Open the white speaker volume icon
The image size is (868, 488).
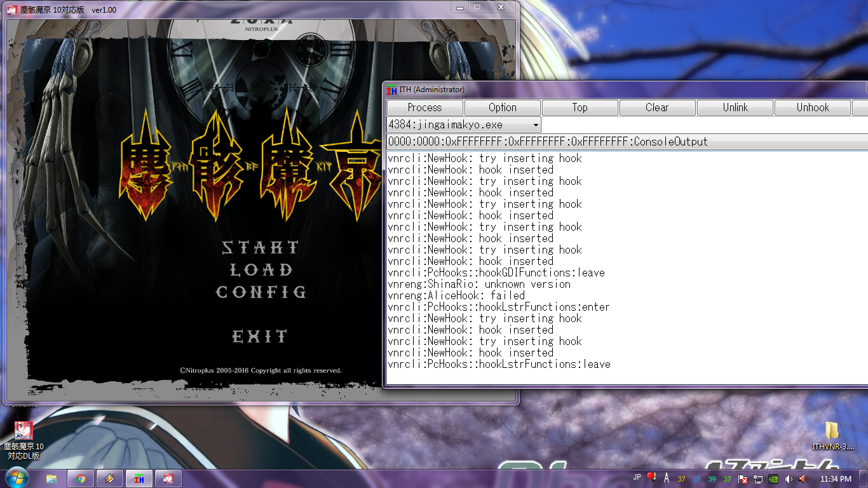coord(789,479)
